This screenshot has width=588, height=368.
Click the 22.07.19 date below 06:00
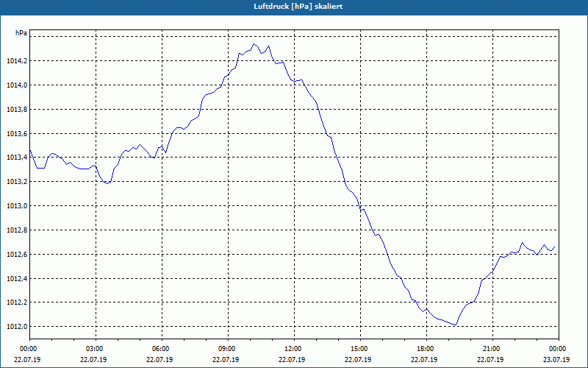[159, 360]
